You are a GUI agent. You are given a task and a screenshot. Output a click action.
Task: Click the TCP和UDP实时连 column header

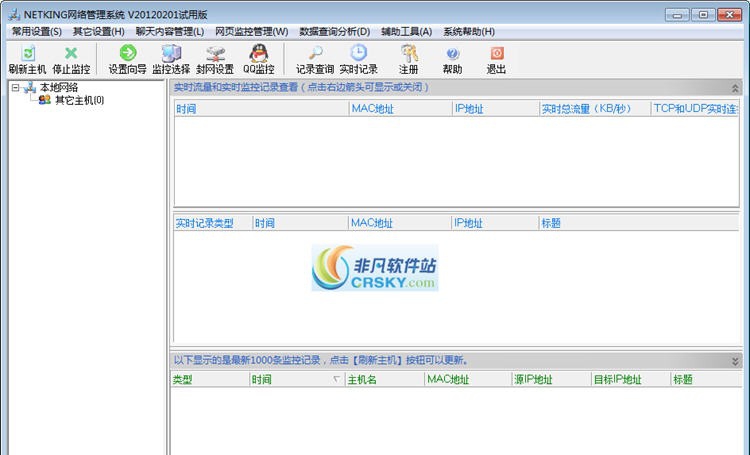(x=695, y=109)
